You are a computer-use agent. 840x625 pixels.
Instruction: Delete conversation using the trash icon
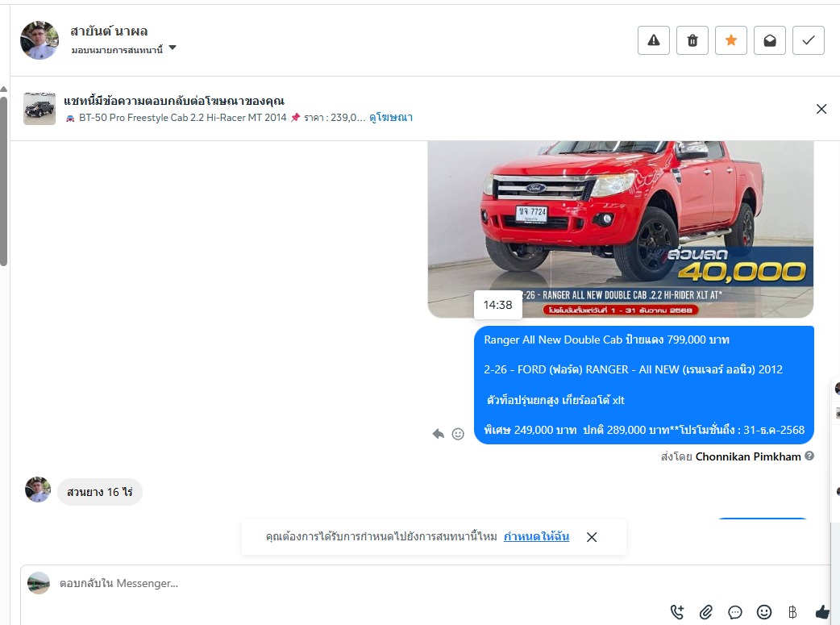[x=692, y=40]
